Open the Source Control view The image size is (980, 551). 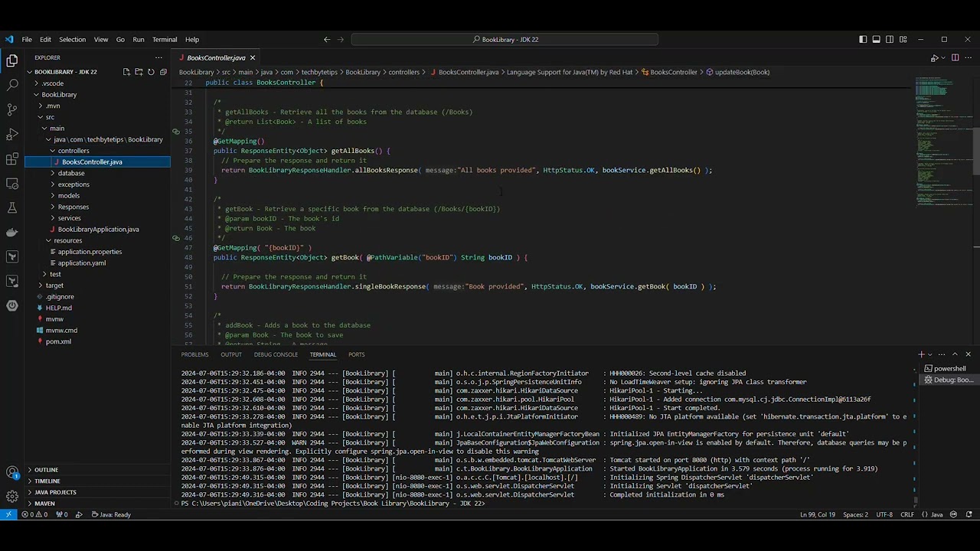pos(11,109)
